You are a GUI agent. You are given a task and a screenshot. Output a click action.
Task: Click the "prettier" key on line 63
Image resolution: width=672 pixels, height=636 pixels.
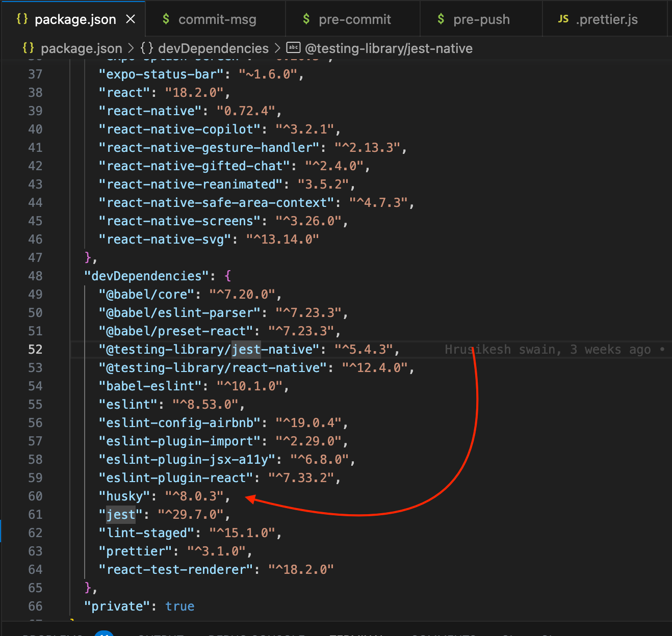(136, 551)
